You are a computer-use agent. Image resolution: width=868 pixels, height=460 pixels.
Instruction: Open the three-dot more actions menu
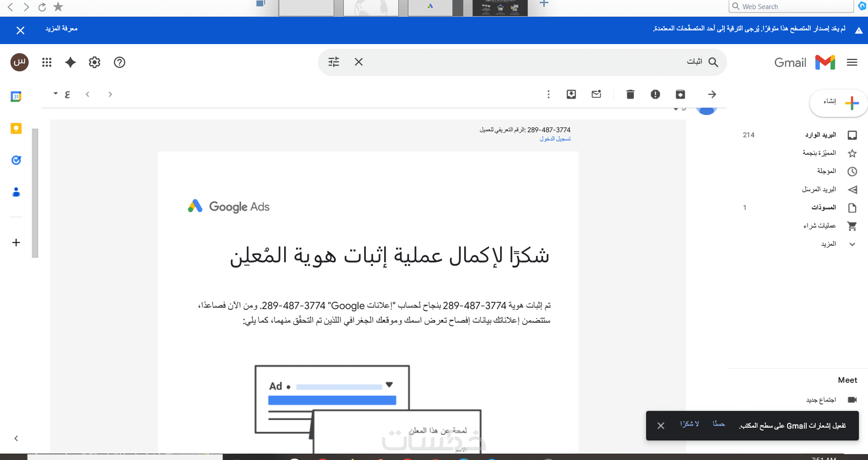[548, 94]
